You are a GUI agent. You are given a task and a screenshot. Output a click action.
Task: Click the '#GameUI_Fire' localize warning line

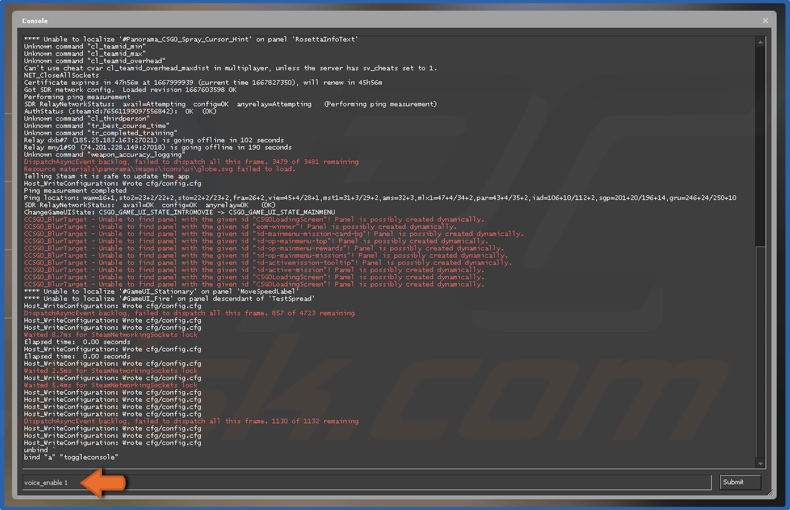point(169,298)
